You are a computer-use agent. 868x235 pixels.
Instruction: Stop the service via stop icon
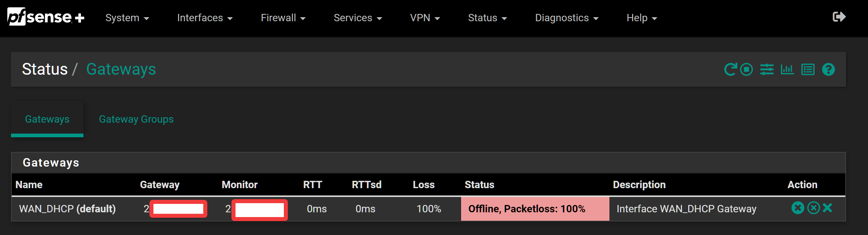click(746, 69)
